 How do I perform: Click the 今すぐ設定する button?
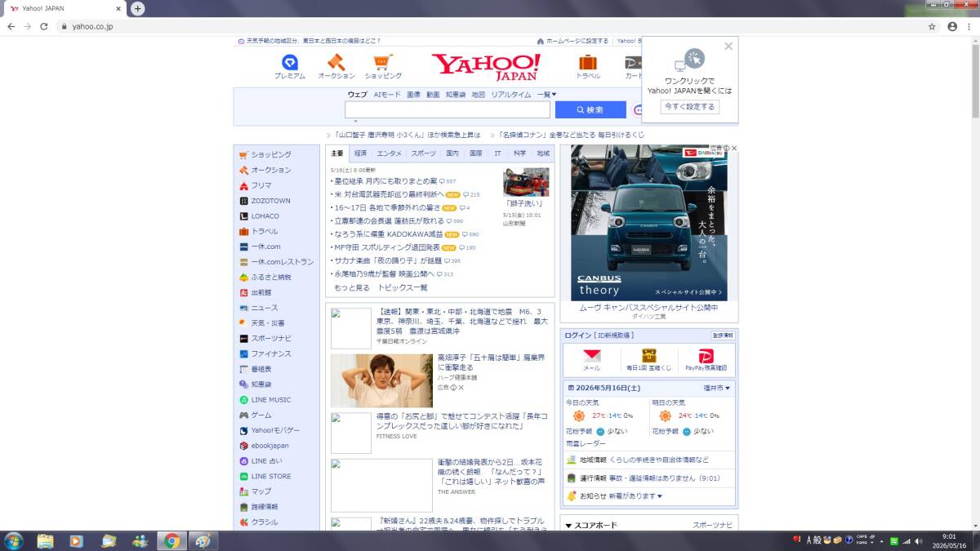(690, 107)
